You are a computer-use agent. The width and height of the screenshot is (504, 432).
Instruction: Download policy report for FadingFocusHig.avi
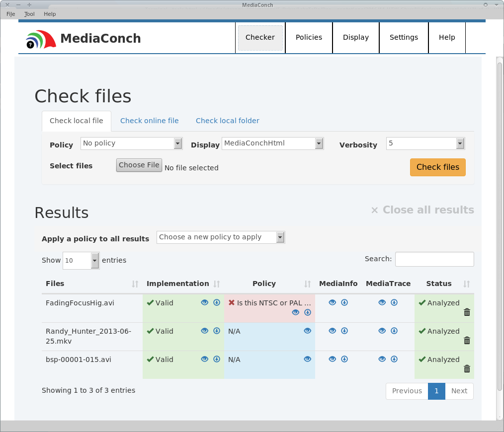pyautogui.click(x=307, y=312)
